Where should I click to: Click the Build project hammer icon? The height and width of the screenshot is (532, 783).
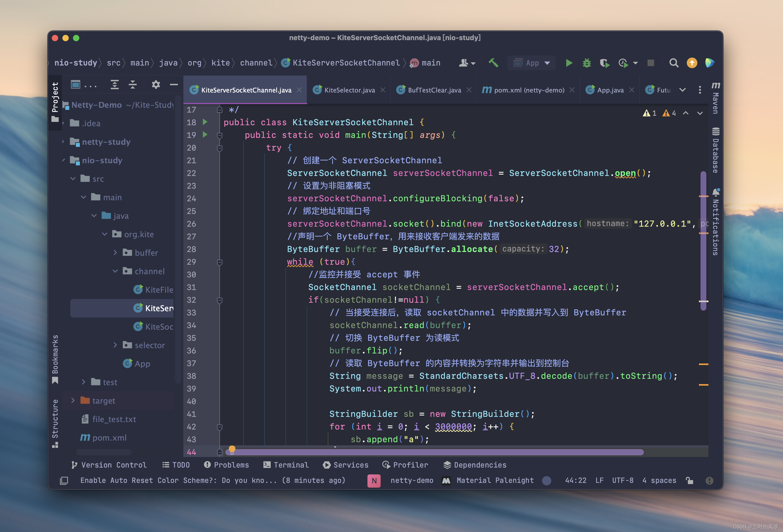tap(493, 63)
